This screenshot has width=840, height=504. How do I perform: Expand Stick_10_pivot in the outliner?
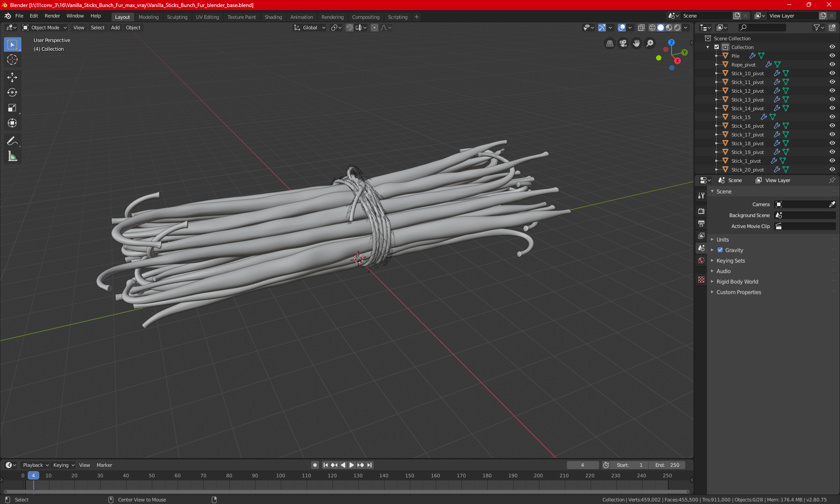716,73
